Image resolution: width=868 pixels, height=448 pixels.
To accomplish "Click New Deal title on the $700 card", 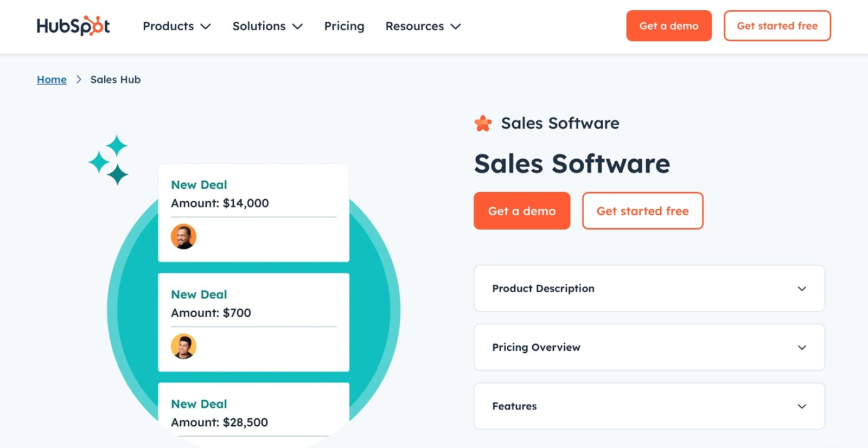I will click(199, 295).
